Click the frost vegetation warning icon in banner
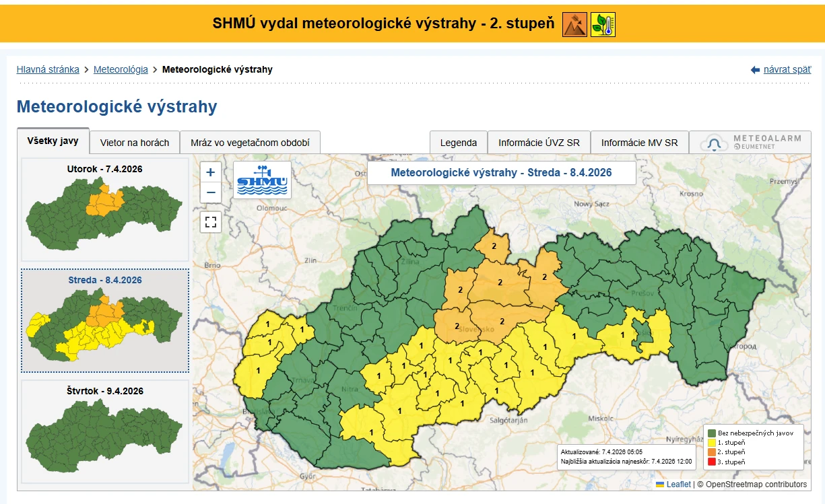Image resolution: width=825 pixels, height=504 pixels. (603, 25)
